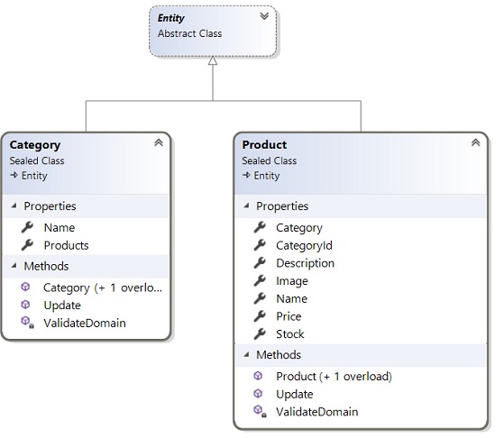The image size is (504, 438).
Task: Select the Update method in Category
Action: [x=62, y=306]
